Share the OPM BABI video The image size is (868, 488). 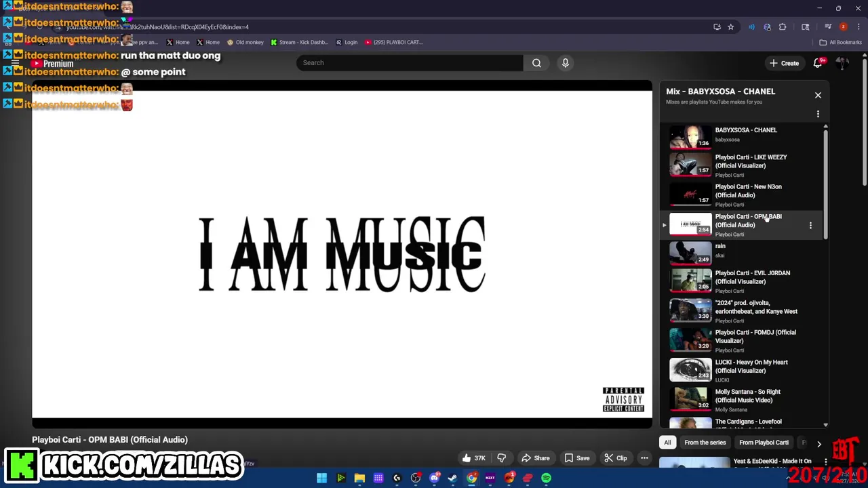tap(535, 458)
